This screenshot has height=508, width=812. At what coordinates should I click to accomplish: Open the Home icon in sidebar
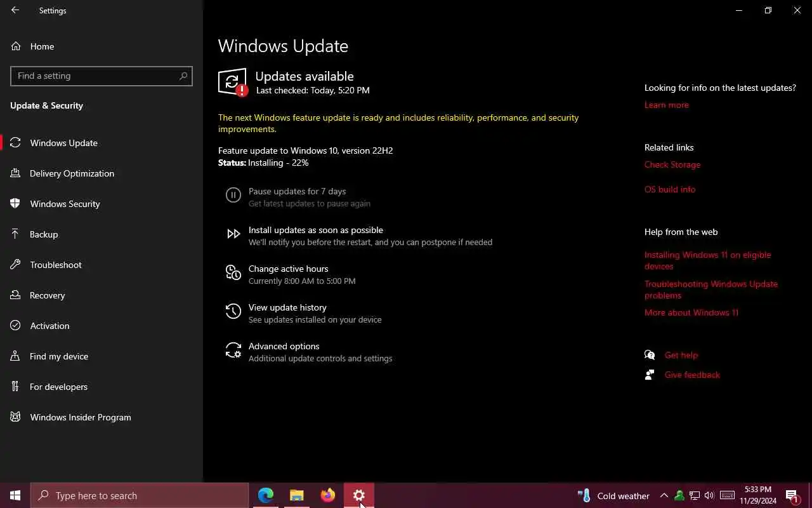[x=16, y=46]
